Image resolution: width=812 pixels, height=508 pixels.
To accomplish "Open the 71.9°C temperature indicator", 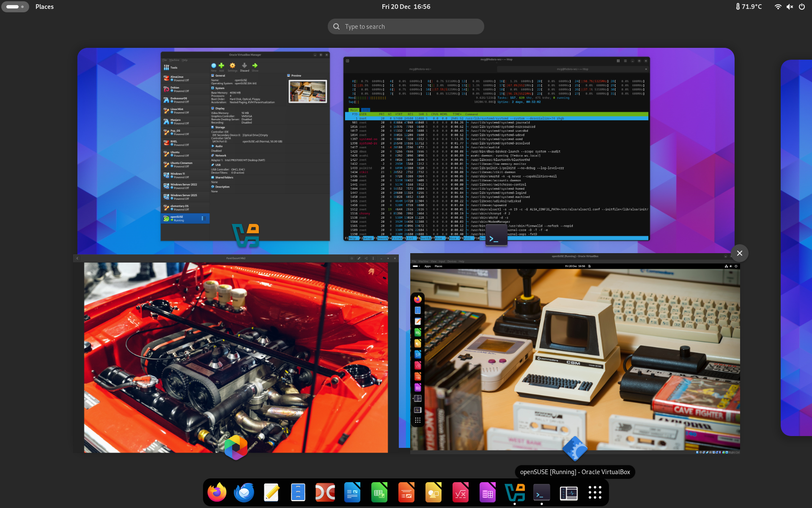I will pyautogui.click(x=749, y=7).
